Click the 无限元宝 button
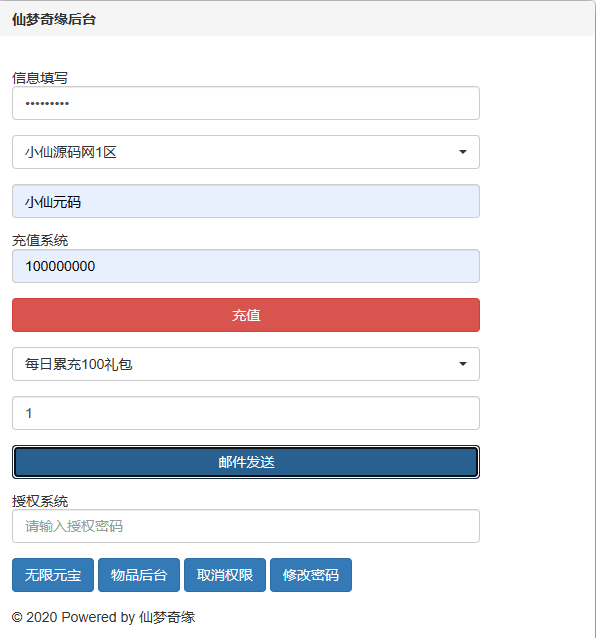This screenshot has height=638, width=596. coord(53,575)
